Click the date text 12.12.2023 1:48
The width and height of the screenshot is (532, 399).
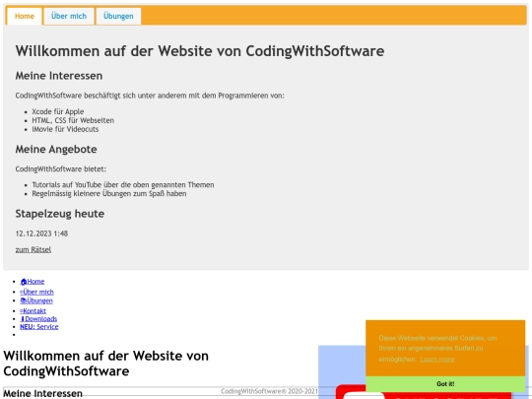[41, 233]
